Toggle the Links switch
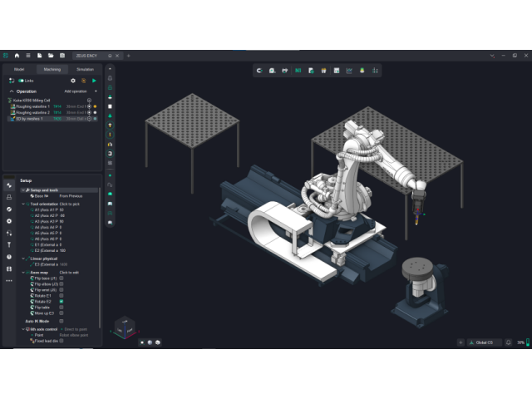Screen dimensions: 532x399 22,81
